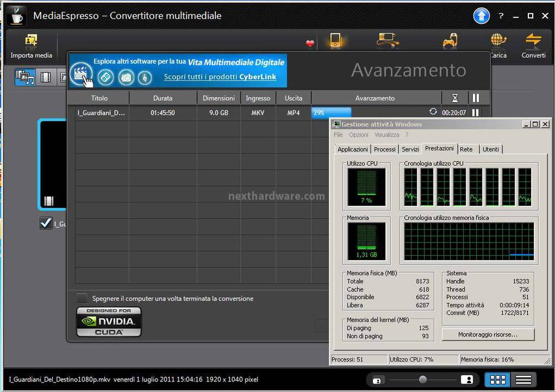Click the MKV input format cell
Viewport: 555px width, 392px height.
coord(258,113)
